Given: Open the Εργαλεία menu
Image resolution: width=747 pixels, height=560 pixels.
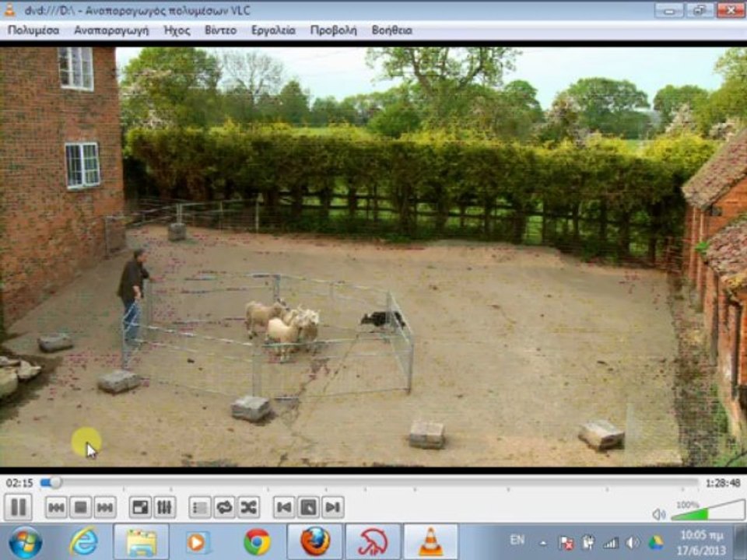Looking at the screenshot, I should [x=273, y=30].
